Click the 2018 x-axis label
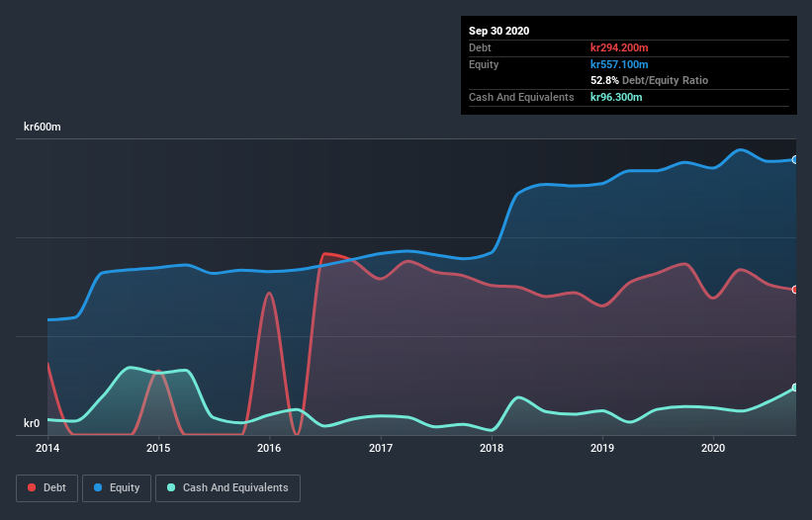Screen dimensions: 812x520 pos(492,448)
